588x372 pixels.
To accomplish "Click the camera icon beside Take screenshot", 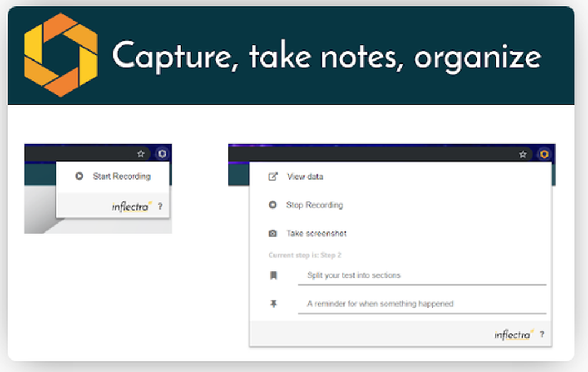I will click(x=273, y=234).
